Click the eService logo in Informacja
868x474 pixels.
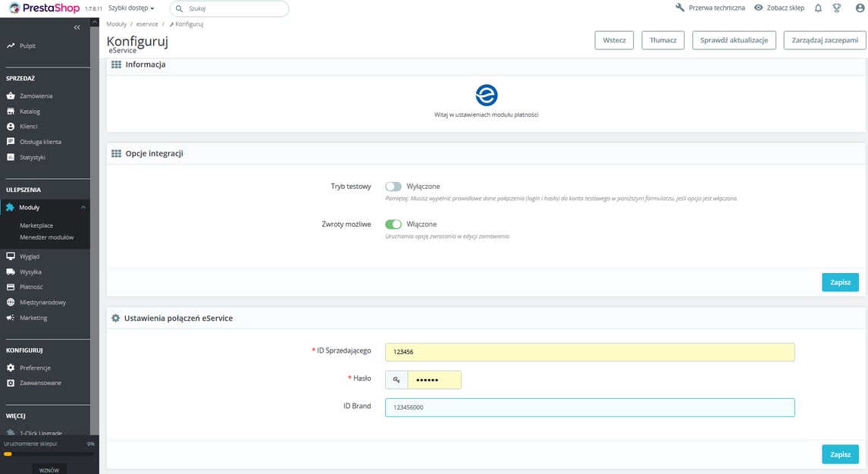487,96
